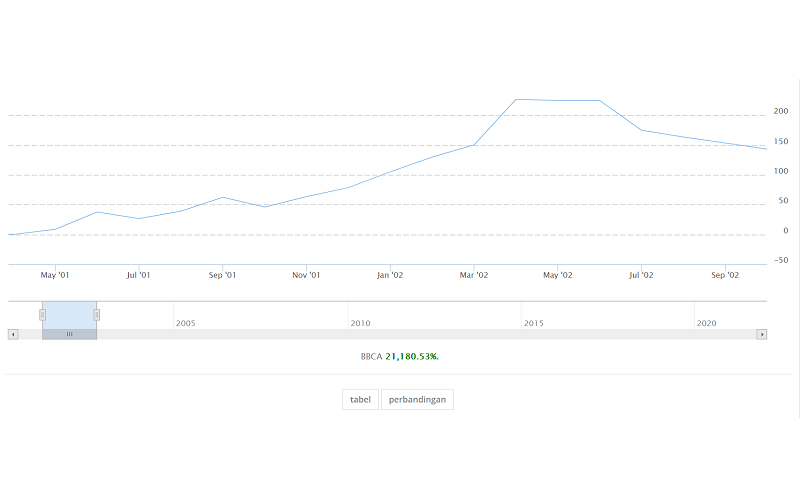Viewport: 800px width, 480px height.
Task: Click the right navigator range handle
Action: [97, 315]
